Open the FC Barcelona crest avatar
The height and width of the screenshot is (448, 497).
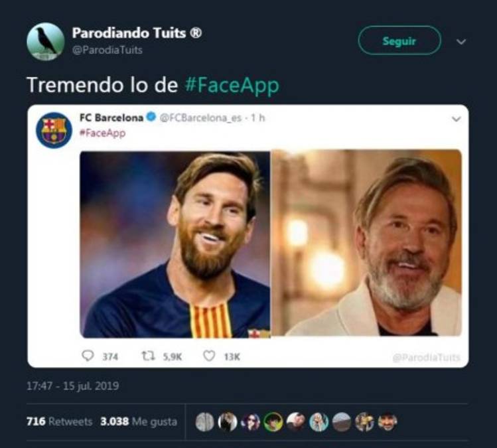[x=54, y=130]
